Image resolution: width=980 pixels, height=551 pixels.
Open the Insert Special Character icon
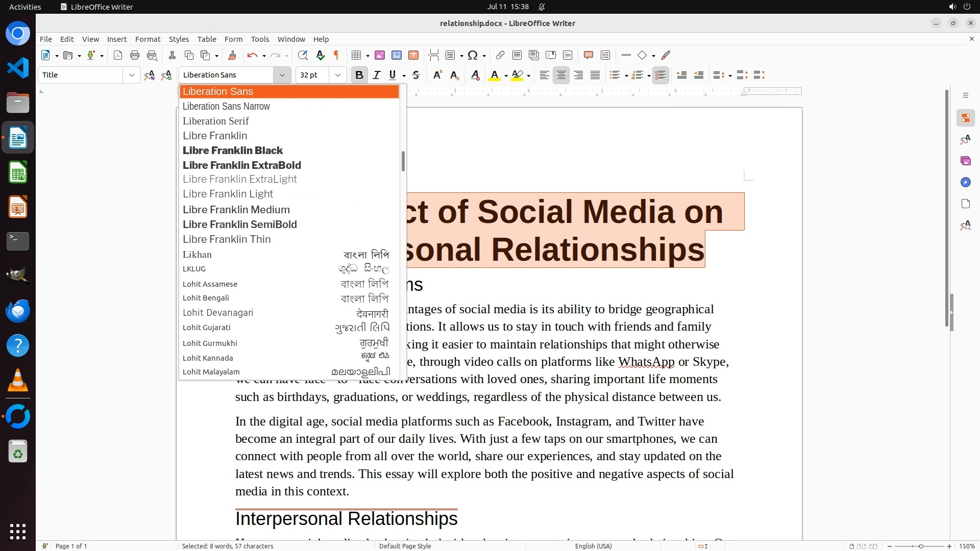point(473,55)
